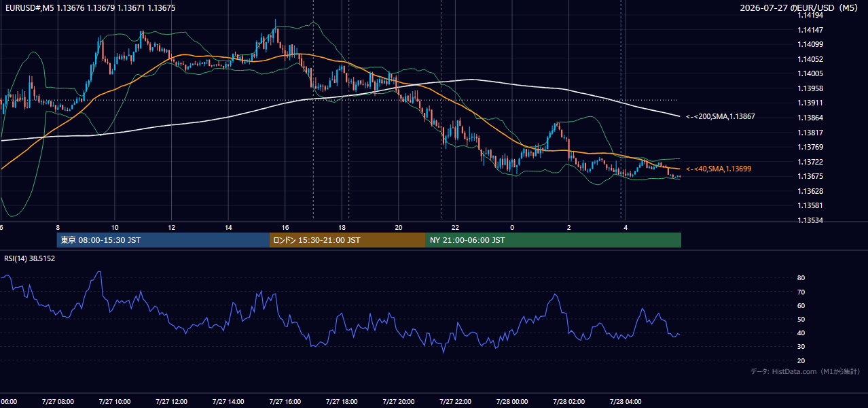This screenshot has width=868, height=408.
Task: Select the 東京 08:00-15:30 JST session bar
Action: (x=163, y=240)
